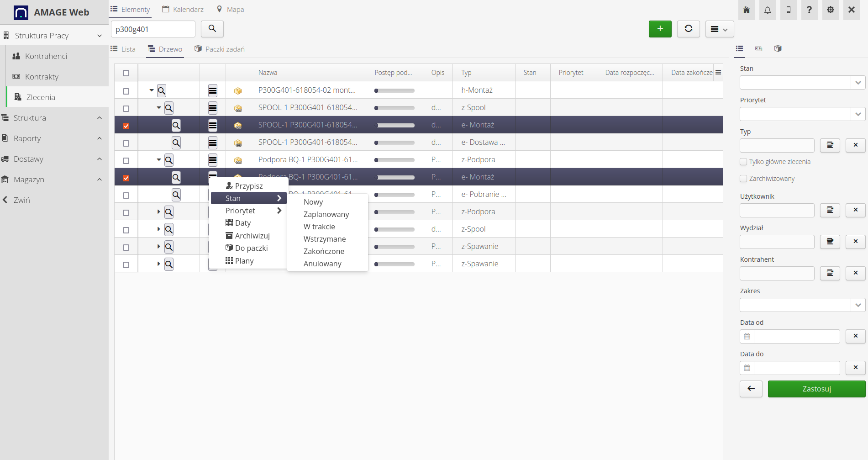This screenshot has height=460, width=868.
Task: Check the select-all header checkbox
Action: click(126, 73)
